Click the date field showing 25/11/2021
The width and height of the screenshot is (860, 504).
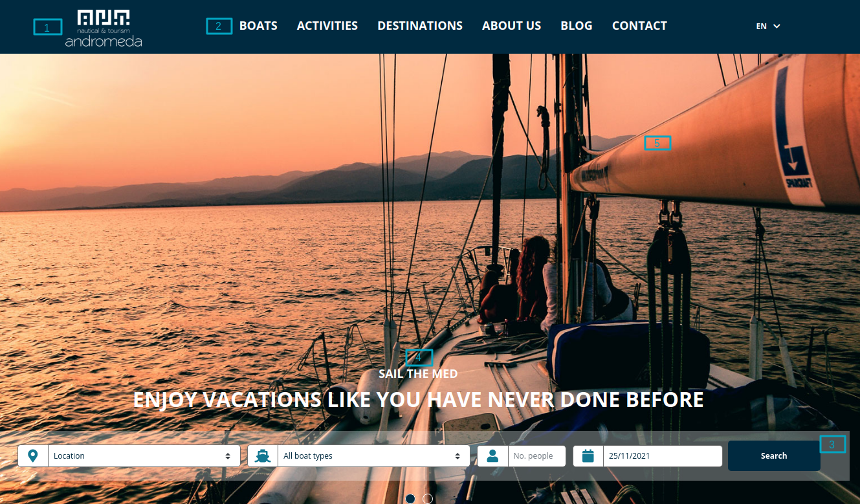(x=663, y=455)
